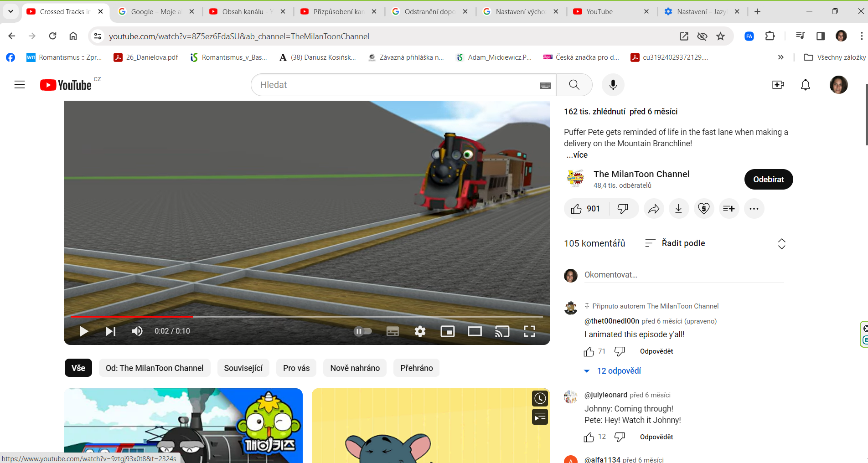The width and height of the screenshot is (868, 463).
Task: Download the video
Action: (x=679, y=209)
